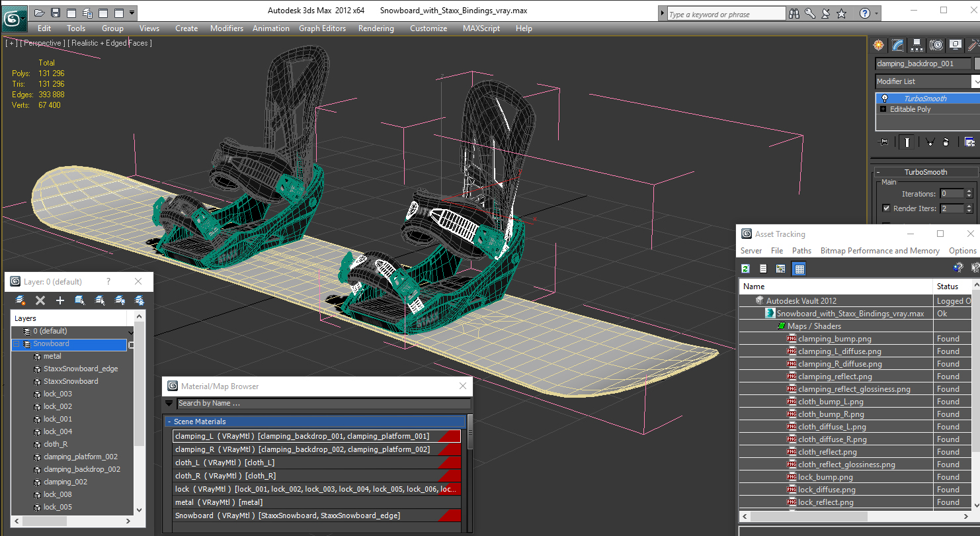Open the Graph Editors menu
The image size is (980, 536).
point(323,28)
